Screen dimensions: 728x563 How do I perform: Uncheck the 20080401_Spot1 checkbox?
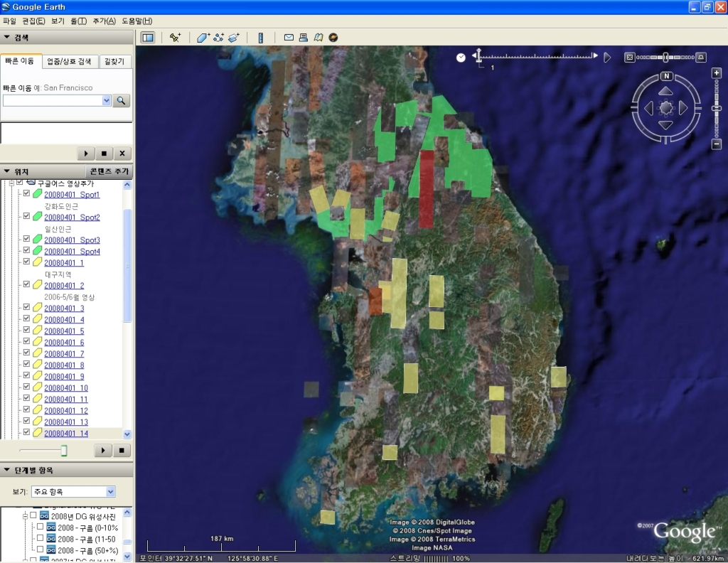(x=26, y=193)
